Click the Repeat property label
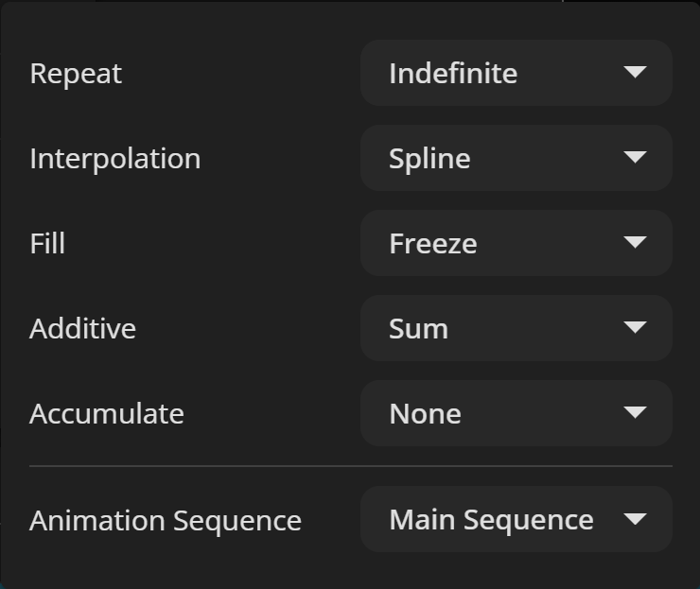700x589 pixels. (x=76, y=74)
